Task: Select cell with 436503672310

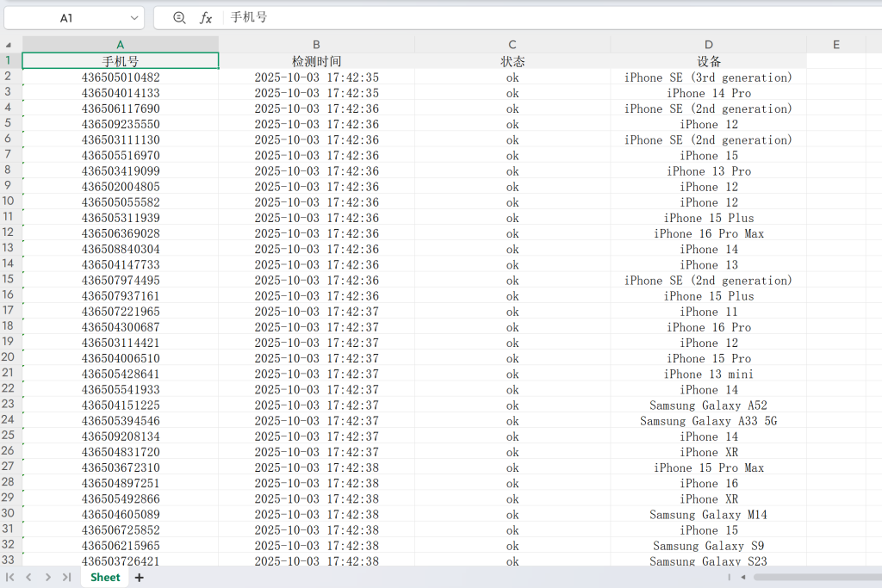Action: (121, 467)
